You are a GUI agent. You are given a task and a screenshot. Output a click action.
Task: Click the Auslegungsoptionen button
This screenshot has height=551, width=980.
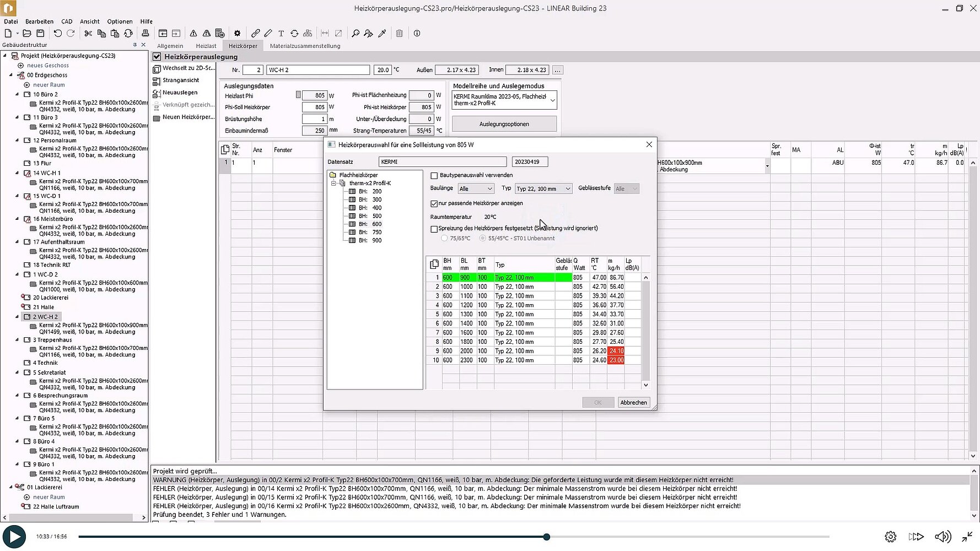point(504,124)
